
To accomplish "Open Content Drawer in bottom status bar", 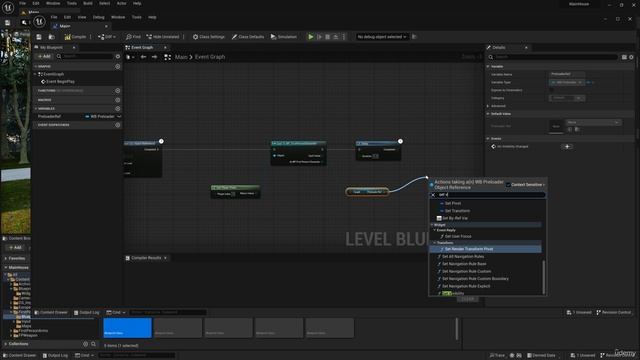I will pos(20,356).
